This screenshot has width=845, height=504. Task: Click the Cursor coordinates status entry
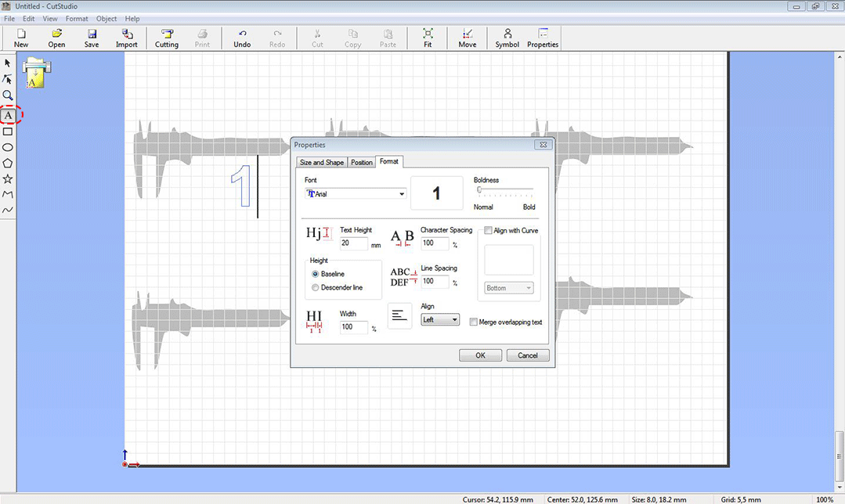tap(497, 499)
